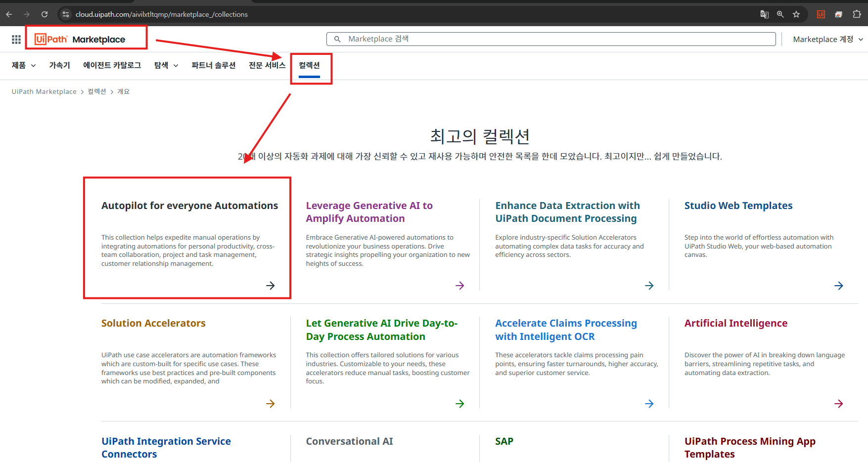Screen dimensions: 868x462
Task: Select the 컬렉션 tab
Action: (310, 65)
